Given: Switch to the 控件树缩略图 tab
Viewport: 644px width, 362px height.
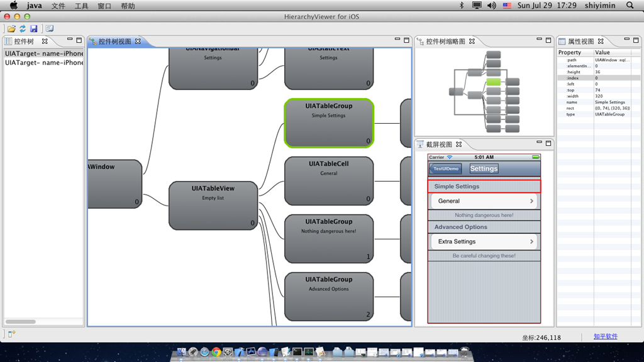Looking at the screenshot, I should (445, 41).
